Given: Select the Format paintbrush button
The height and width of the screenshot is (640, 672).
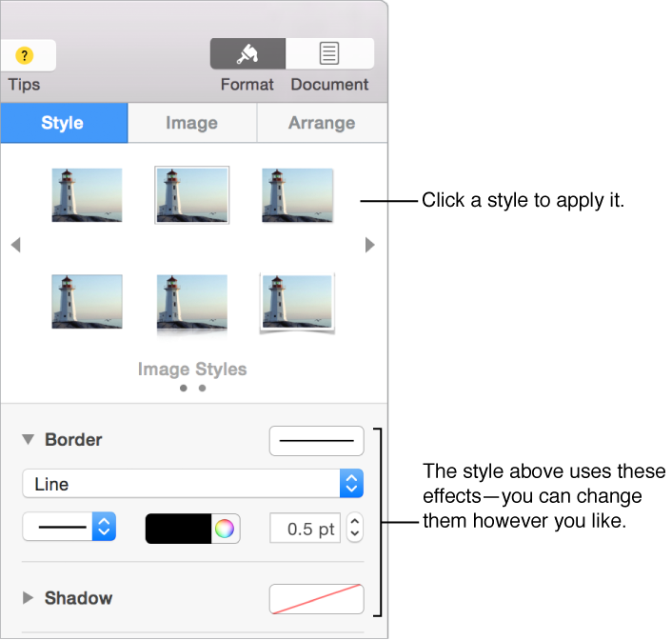Looking at the screenshot, I should pyautogui.click(x=247, y=53).
